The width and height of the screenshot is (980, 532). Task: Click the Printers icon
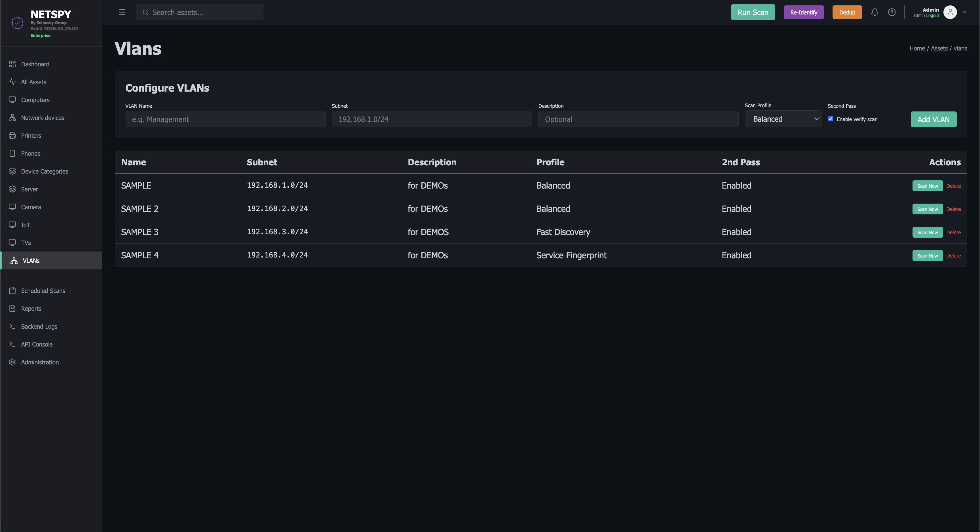click(12, 136)
